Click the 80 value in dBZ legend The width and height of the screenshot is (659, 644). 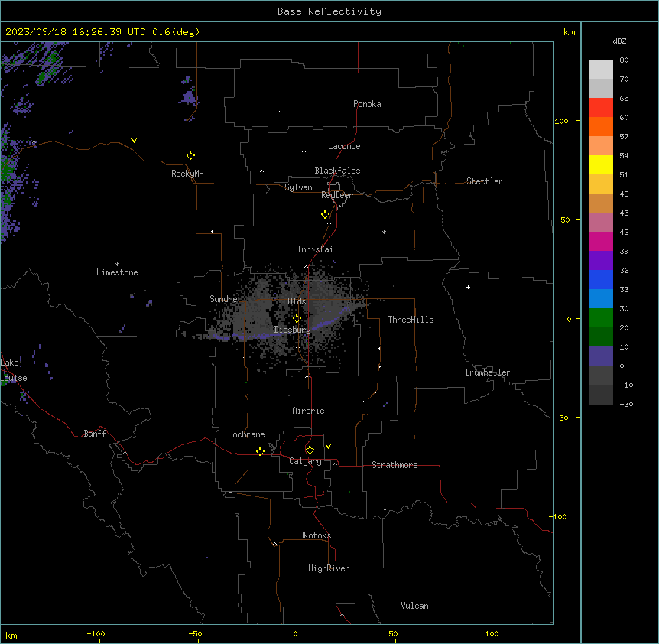624,60
